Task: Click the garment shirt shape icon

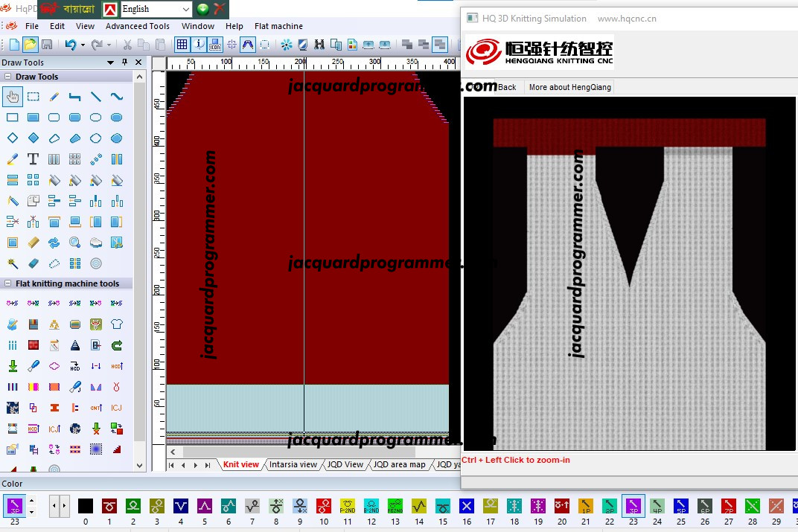Action: point(117,324)
